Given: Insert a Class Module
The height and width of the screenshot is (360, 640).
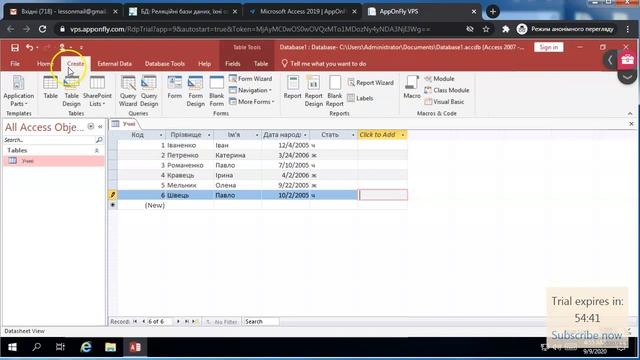Looking at the screenshot, I should (447, 90).
